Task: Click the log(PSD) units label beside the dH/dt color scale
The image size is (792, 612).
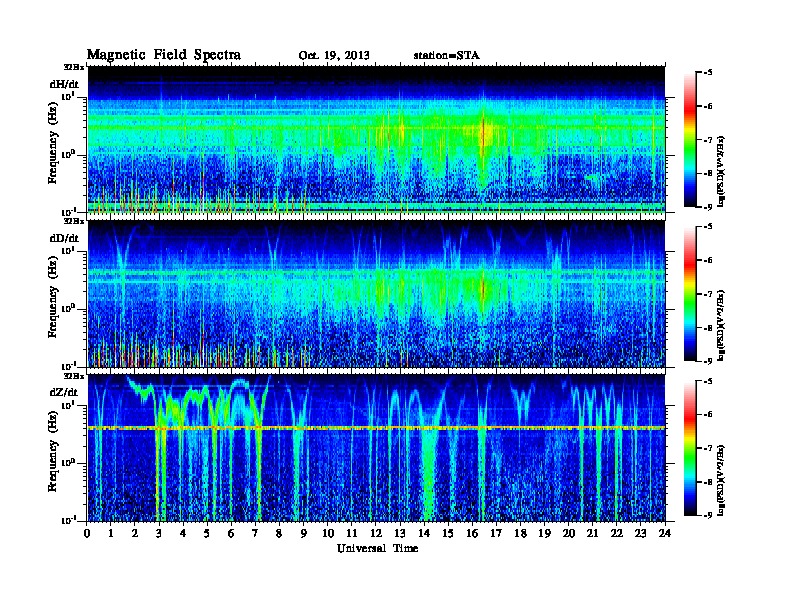Action: click(722, 171)
